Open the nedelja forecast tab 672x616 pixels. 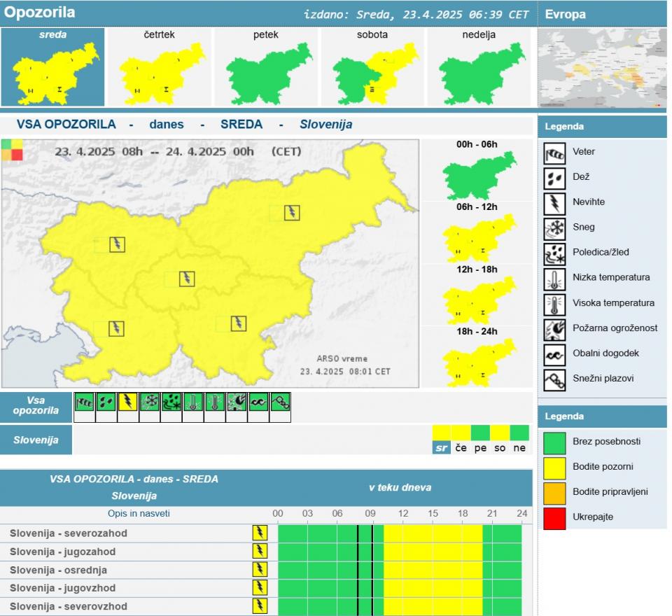coord(479,67)
